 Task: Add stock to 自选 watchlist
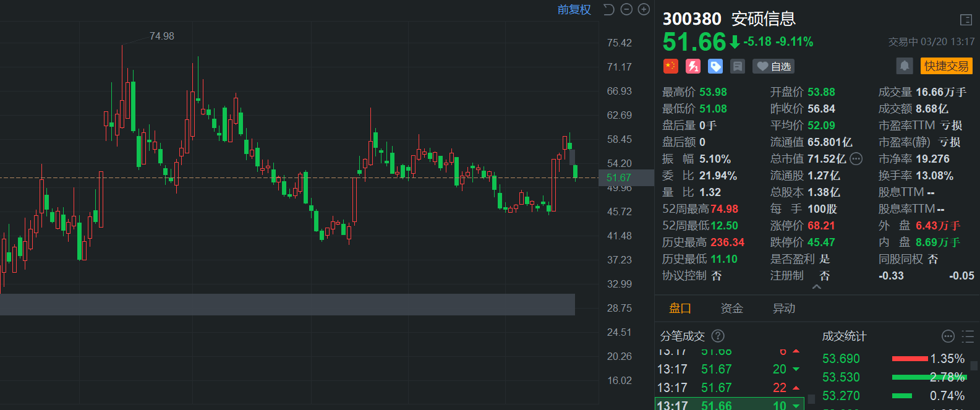773,66
